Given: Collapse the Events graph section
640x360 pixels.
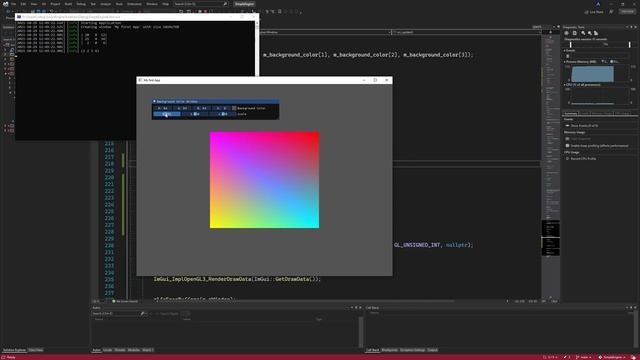Looking at the screenshot, I should 564,51.
